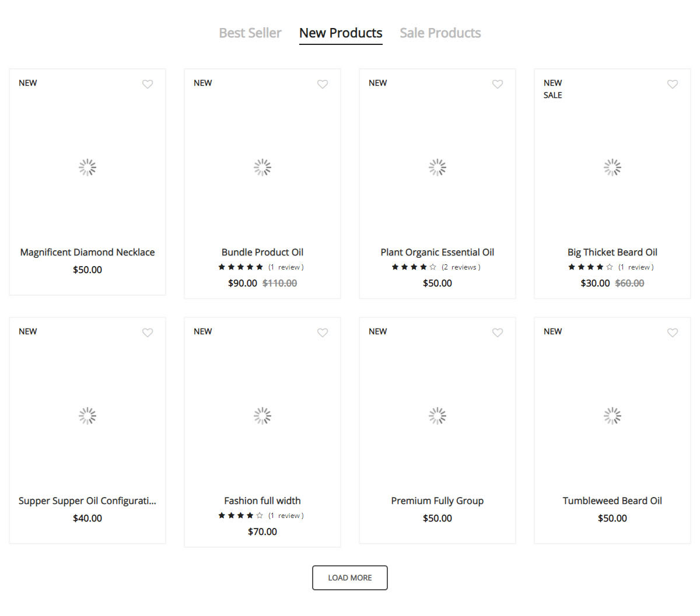The height and width of the screenshot is (616, 700).
Task: Tap heart icon on Supper Supper Oil
Action: pos(148,332)
